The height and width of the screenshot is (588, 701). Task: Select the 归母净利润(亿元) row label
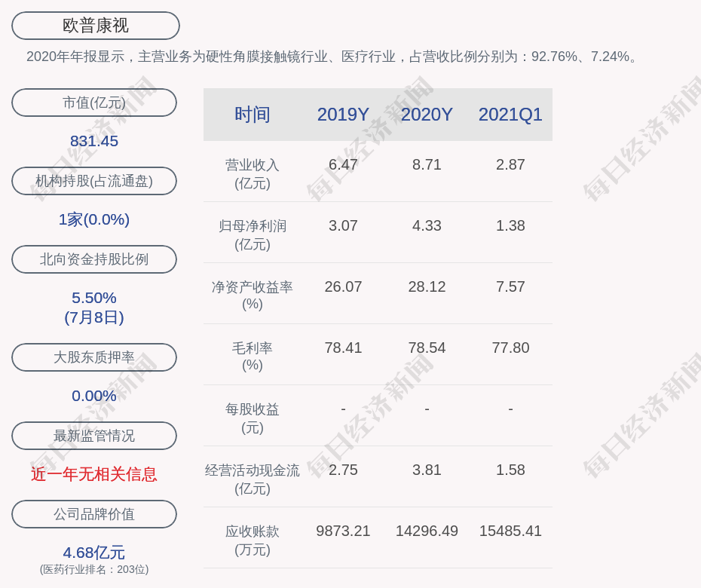tap(253, 235)
